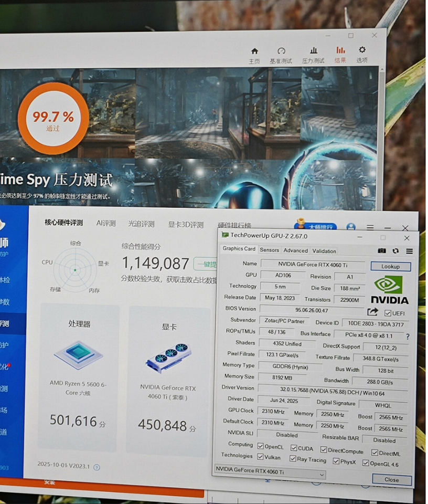Click Digital Signature value WHQL
The height and width of the screenshot is (504, 428).
(x=383, y=405)
